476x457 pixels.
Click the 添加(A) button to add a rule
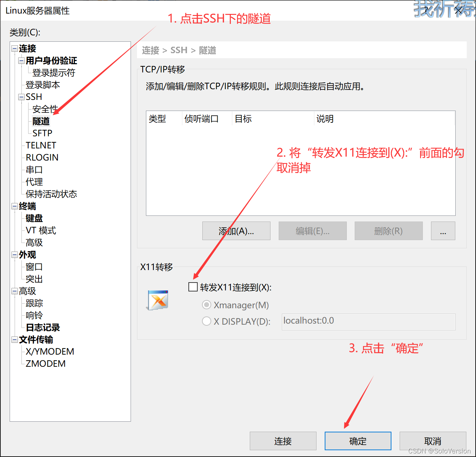tap(236, 231)
